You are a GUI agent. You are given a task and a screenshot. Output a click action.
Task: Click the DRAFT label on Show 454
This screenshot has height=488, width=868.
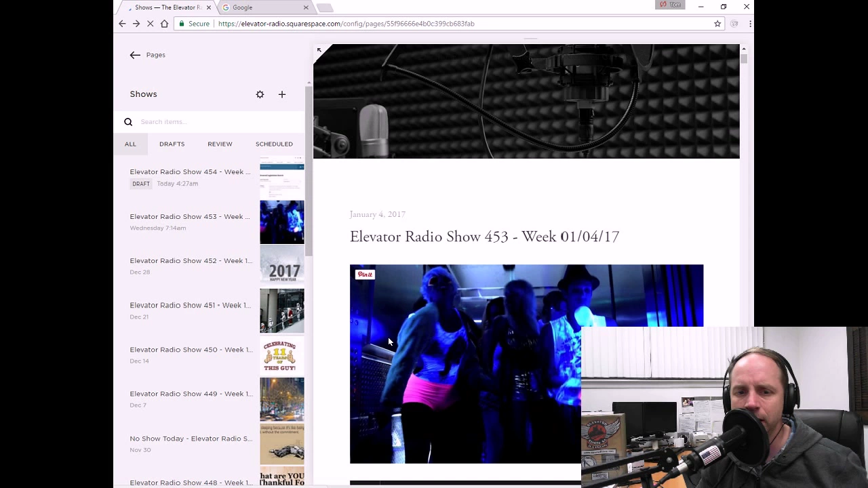pos(141,184)
